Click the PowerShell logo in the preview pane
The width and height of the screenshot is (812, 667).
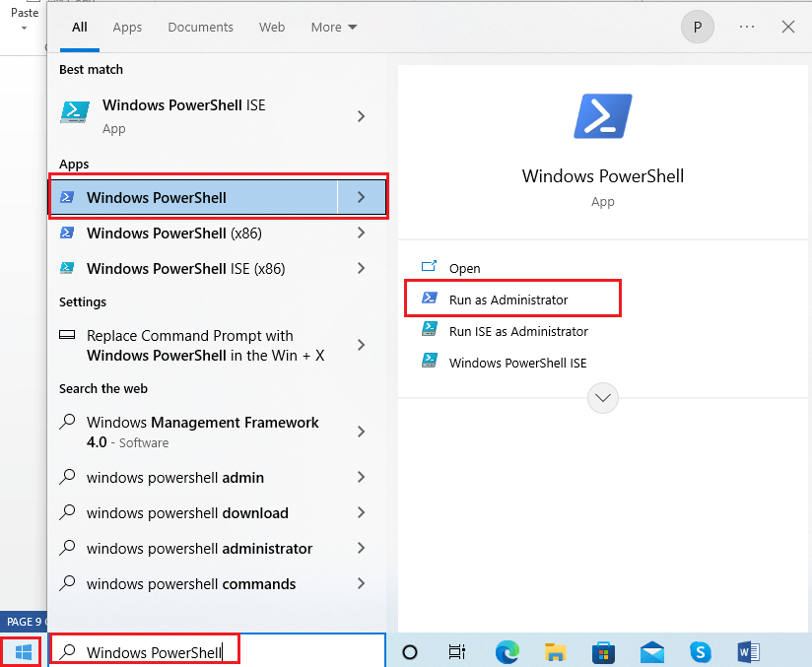(x=602, y=115)
